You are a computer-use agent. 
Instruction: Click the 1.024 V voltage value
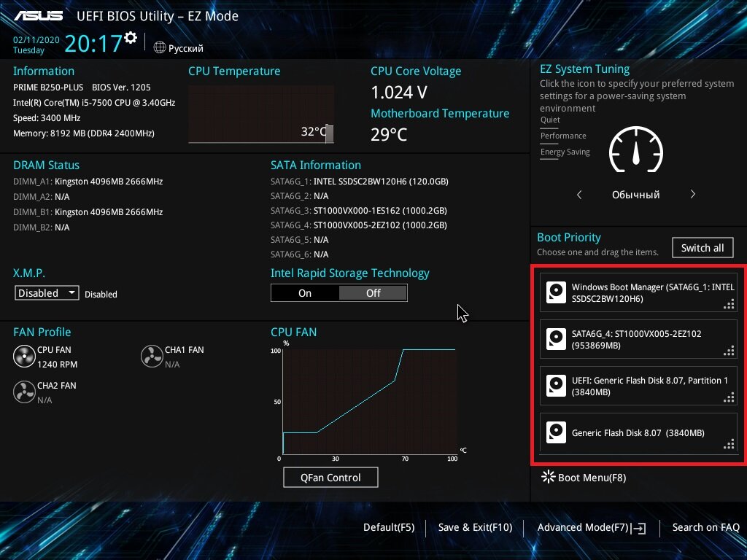(x=399, y=92)
